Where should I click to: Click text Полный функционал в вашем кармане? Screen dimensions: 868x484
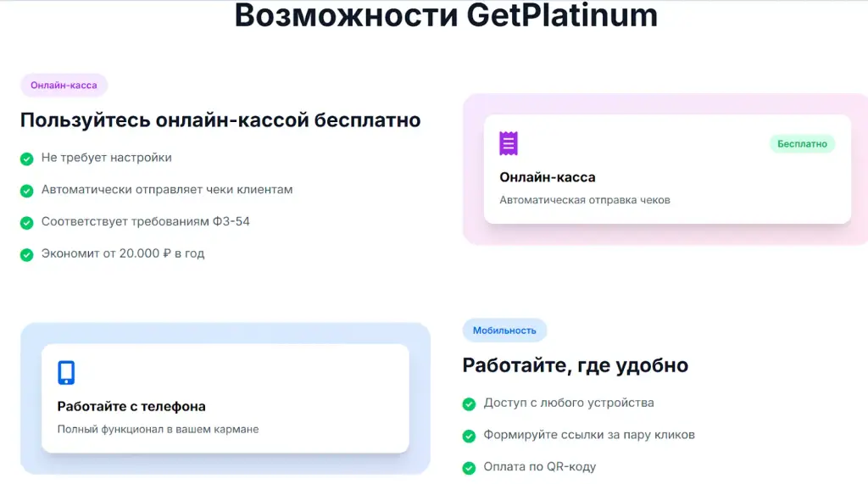(158, 429)
